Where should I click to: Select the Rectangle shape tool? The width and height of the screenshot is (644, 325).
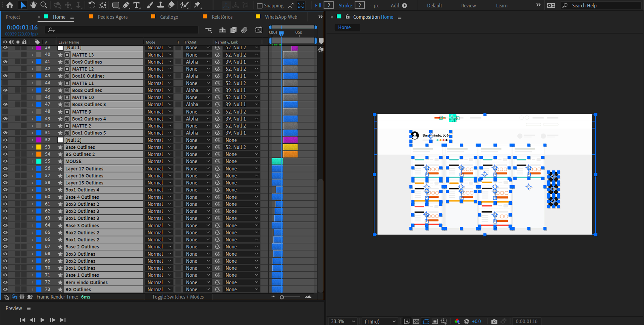115,5
